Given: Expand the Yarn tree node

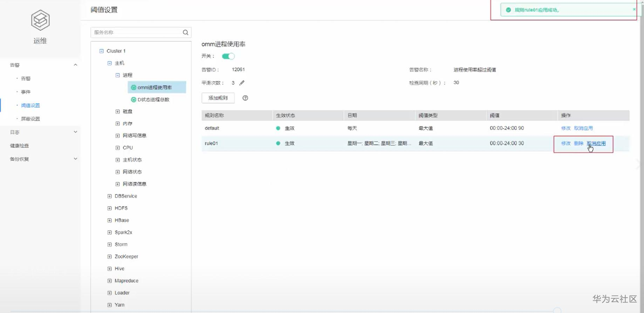Looking at the screenshot, I should tap(109, 305).
